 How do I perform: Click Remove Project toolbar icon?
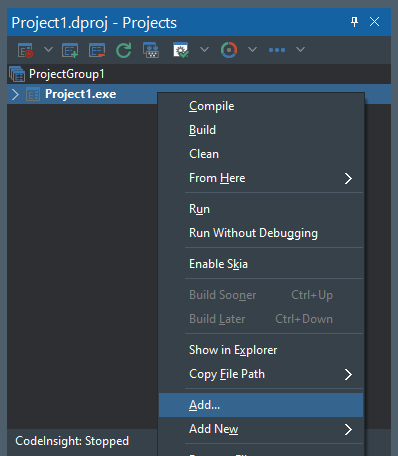(x=97, y=50)
